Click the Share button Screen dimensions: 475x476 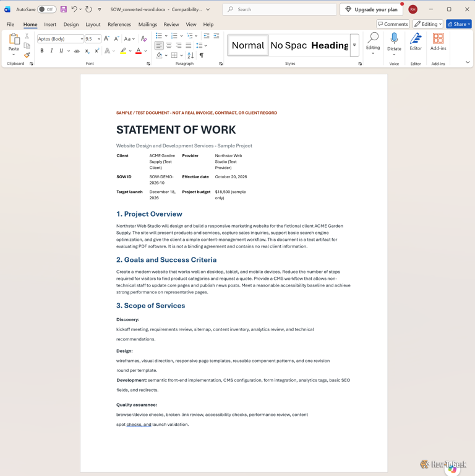coord(459,24)
